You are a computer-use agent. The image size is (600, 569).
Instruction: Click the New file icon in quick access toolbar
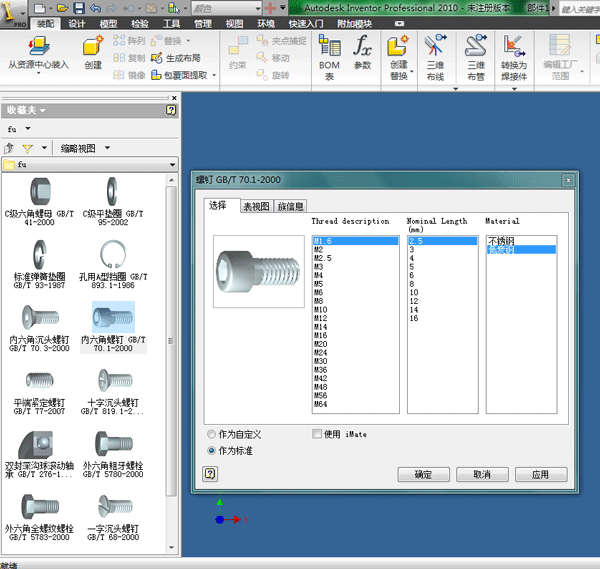(x=40, y=8)
